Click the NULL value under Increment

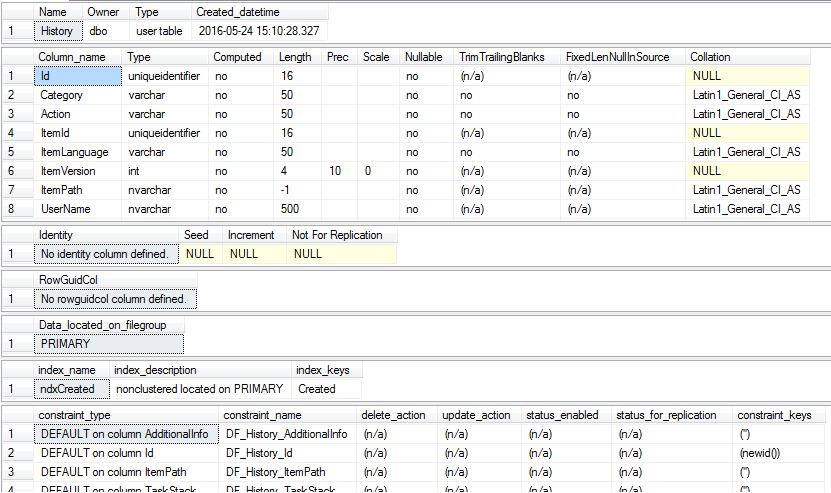(255, 254)
